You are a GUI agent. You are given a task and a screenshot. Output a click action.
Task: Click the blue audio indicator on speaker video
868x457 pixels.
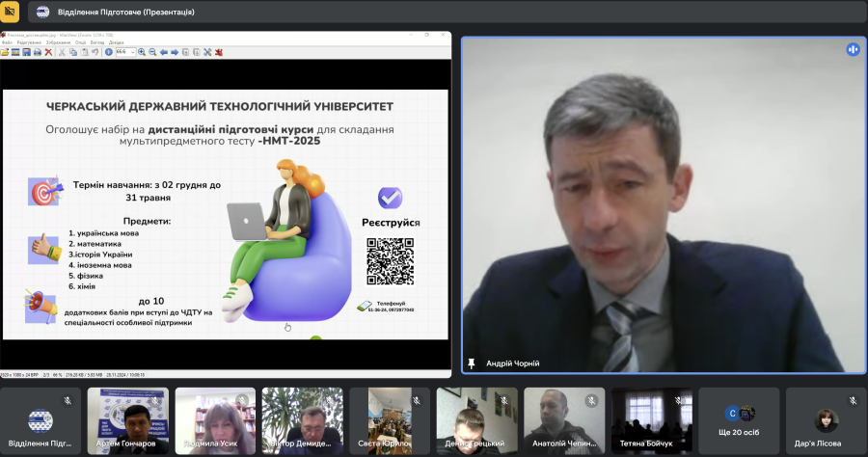(853, 49)
